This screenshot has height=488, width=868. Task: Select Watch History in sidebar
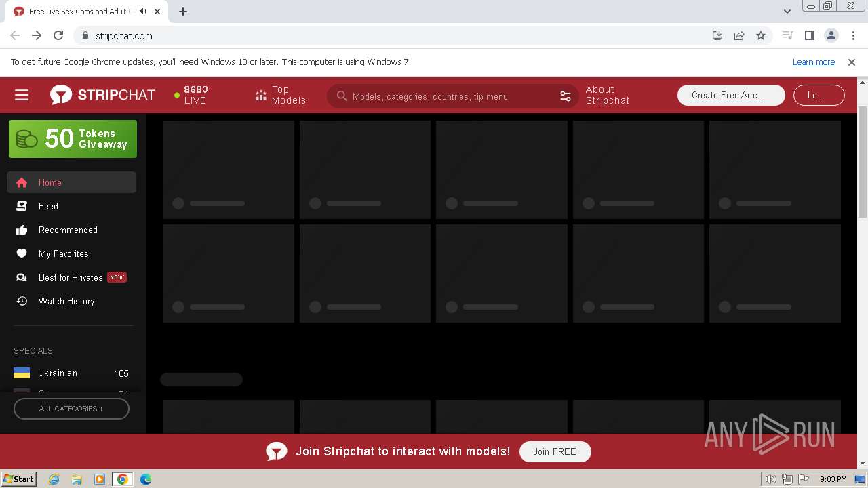(x=71, y=301)
